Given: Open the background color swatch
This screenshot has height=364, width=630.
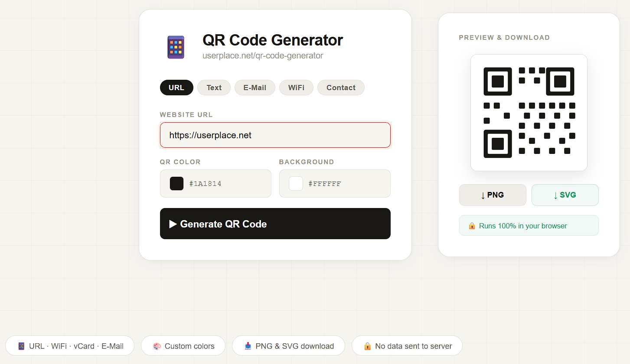Looking at the screenshot, I should pyautogui.click(x=296, y=183).
